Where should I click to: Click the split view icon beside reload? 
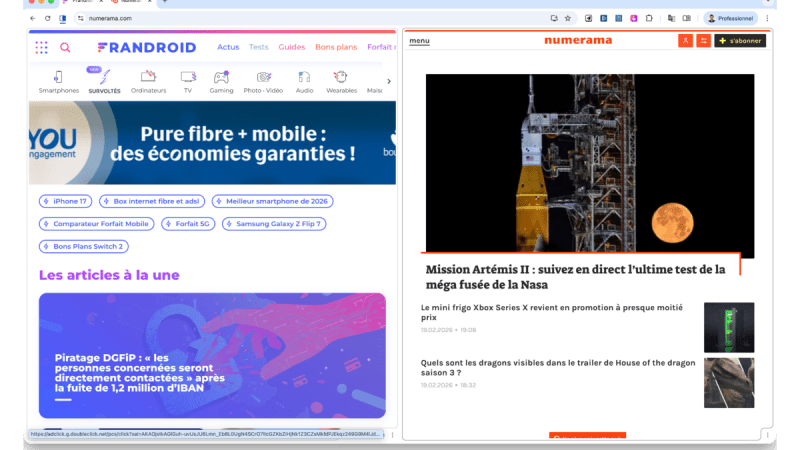(63, 18)
